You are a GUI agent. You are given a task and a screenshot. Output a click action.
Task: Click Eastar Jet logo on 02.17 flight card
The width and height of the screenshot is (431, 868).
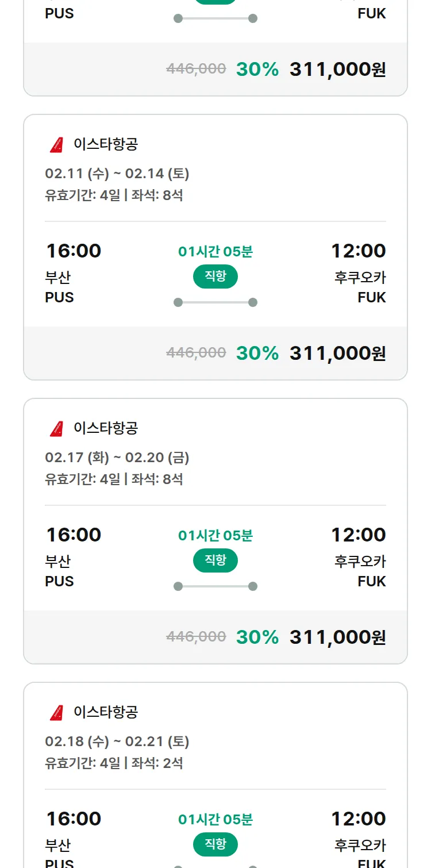(56, 429)
